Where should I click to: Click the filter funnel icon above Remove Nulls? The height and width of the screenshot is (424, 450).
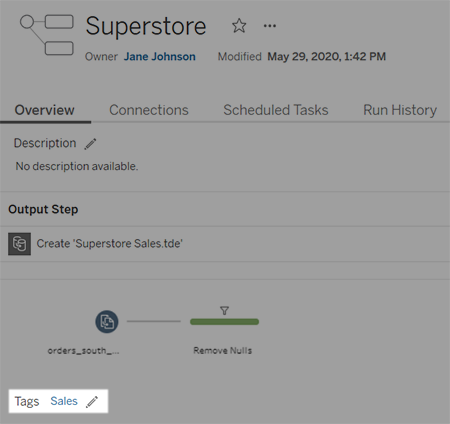pyautogui.click(x=224, y=311)
